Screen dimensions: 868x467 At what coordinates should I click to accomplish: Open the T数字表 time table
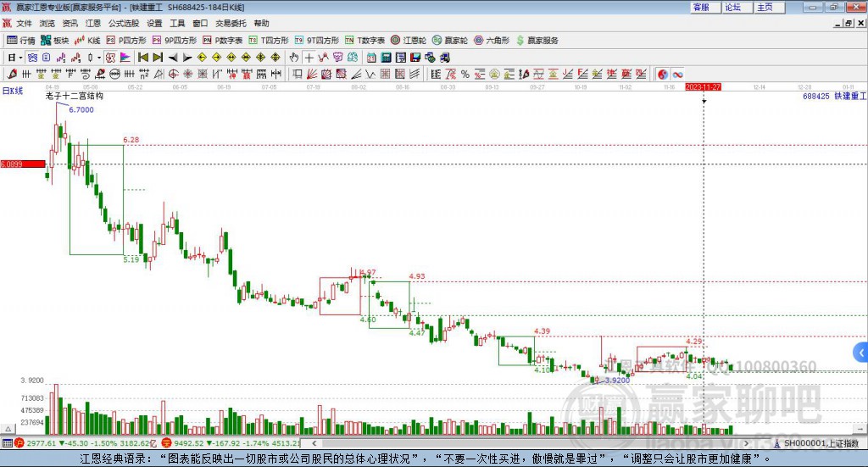(364, 41)
